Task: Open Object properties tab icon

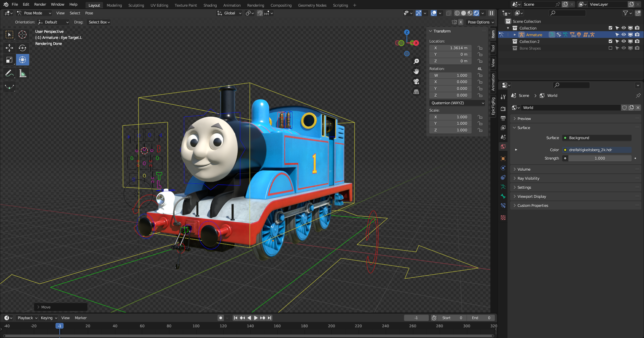Action: pyautogui.click(x=503, y=159)
